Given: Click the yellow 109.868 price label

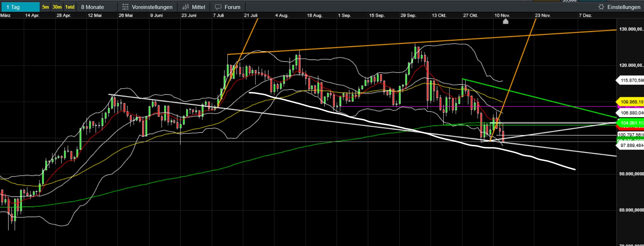Looking at the screenshot, I should [x=631, y=102].
